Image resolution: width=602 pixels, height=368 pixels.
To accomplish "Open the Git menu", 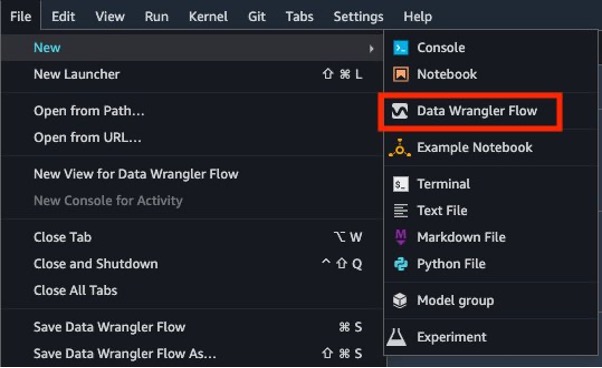I will tap(256, 17).
